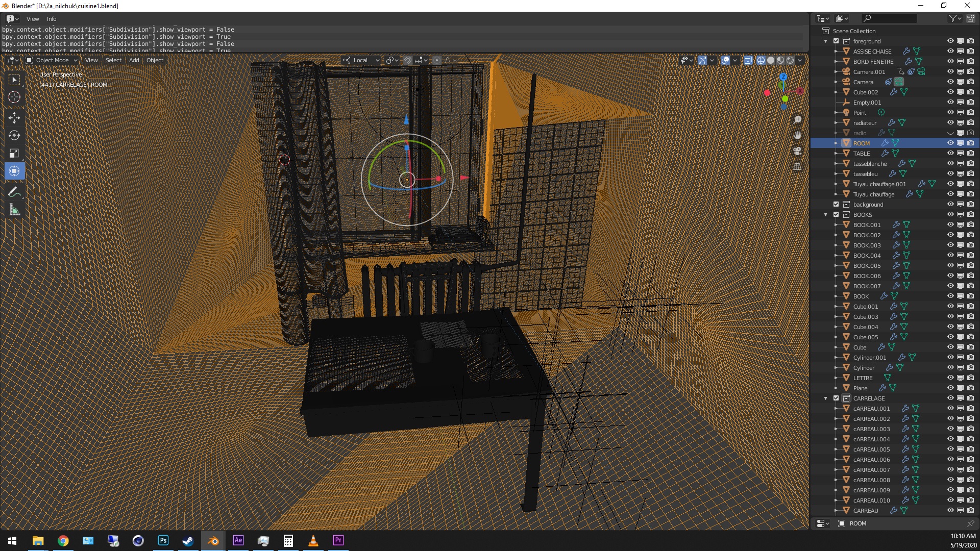Collapse the CARRELAGE collection
Screen dimensions: 980x551
pyautogui.click(x=826, y=398)
